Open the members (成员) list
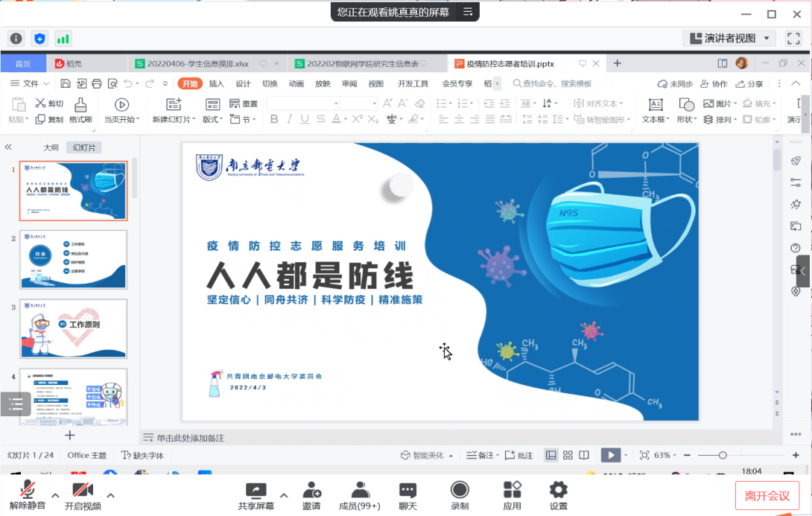Screen dimensions: 812x516 click(x=360, y=495)
